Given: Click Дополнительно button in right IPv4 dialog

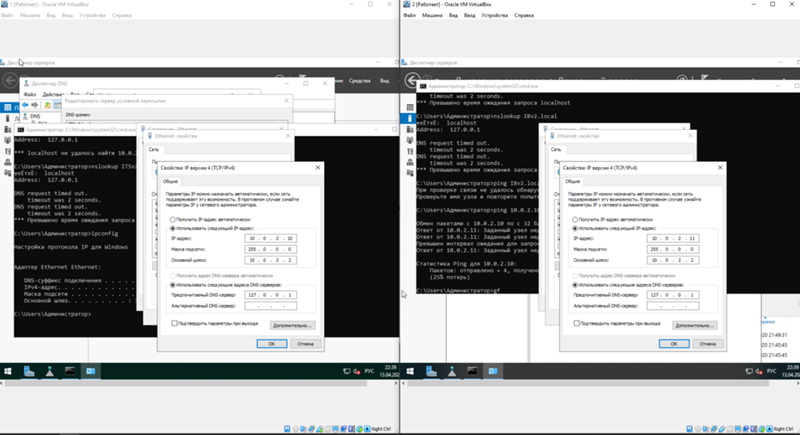Looking at the screenshot, I should [x=694, y=325].
